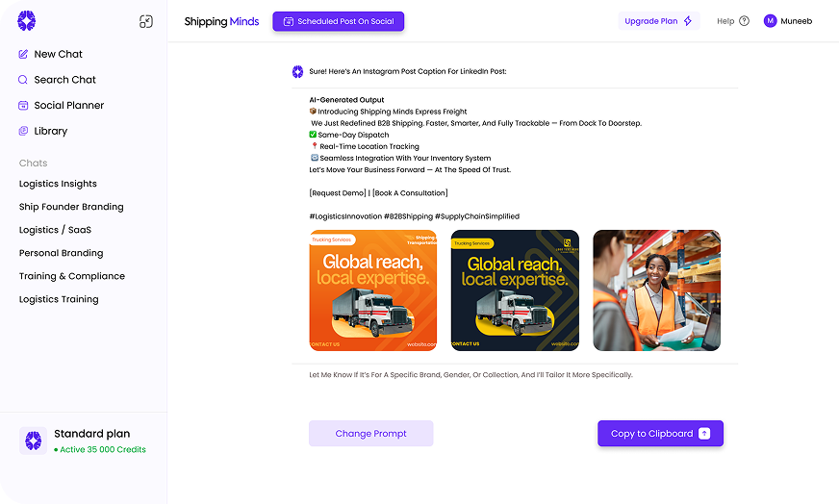Select the Personal Branding chat

(x=61, y=253)
